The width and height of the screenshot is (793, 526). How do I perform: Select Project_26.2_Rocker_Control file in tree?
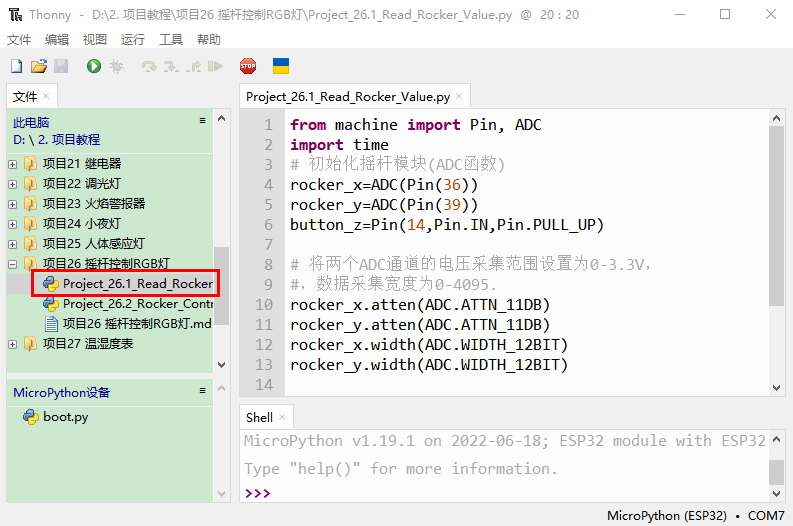pos(137,304)
